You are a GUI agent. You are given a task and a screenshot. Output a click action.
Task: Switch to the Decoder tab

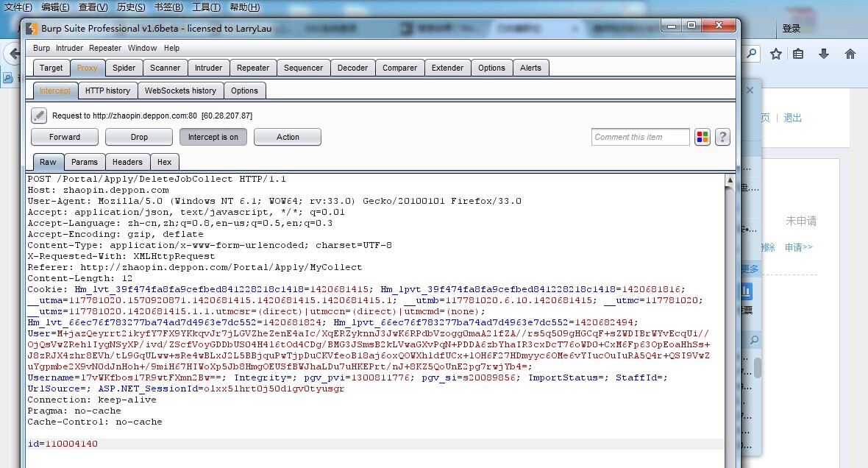point(352,68)
